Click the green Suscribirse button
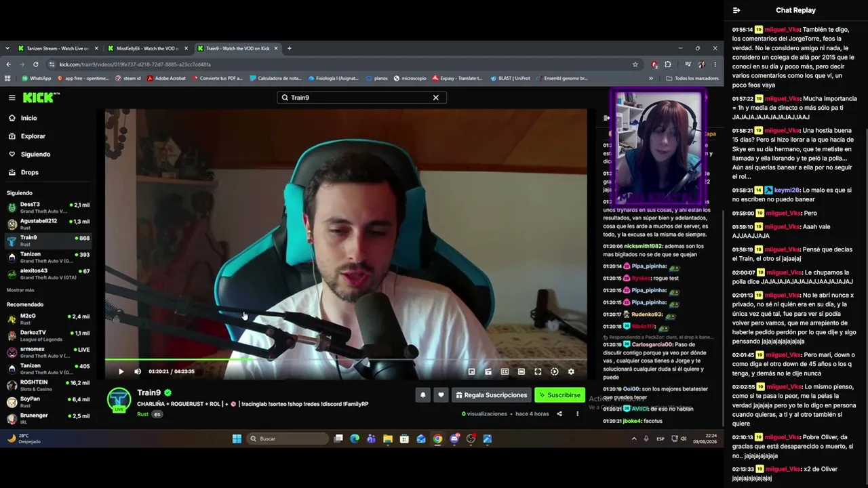This screenshot has width=868, height=488. point(559,395)
